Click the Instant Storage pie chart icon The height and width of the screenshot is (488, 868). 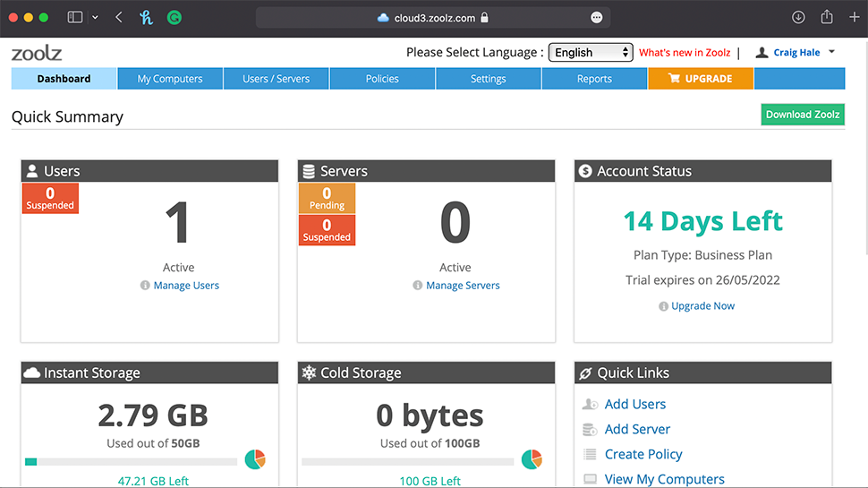[255, 459]
